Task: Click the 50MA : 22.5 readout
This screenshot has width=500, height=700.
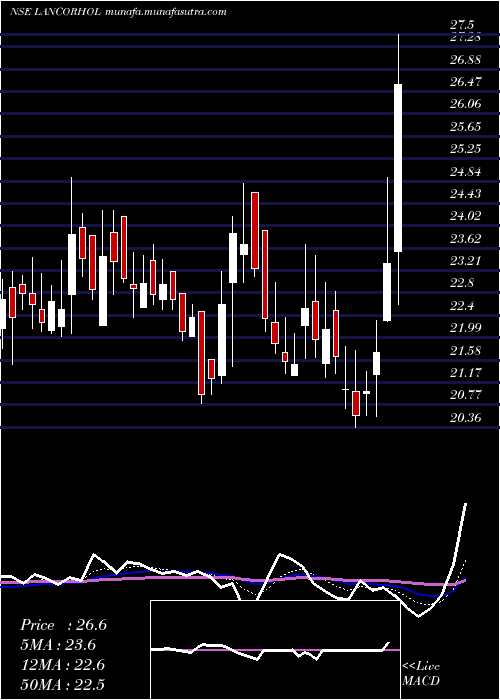Action: point(62,685)
